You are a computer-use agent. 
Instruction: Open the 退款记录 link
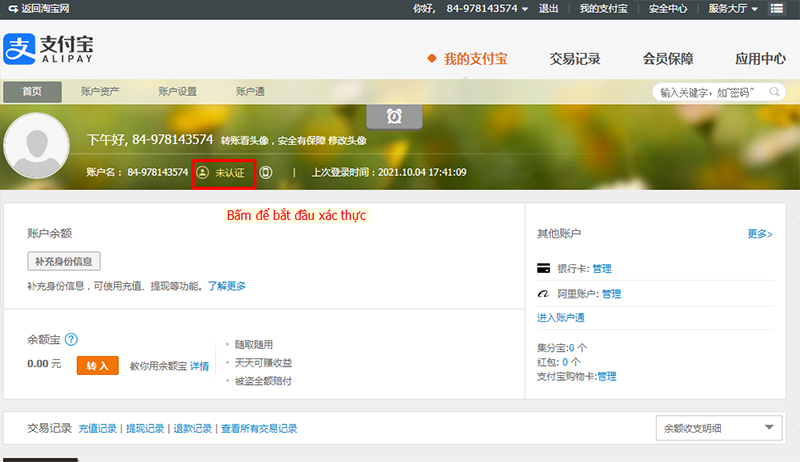tap(192, 428)
